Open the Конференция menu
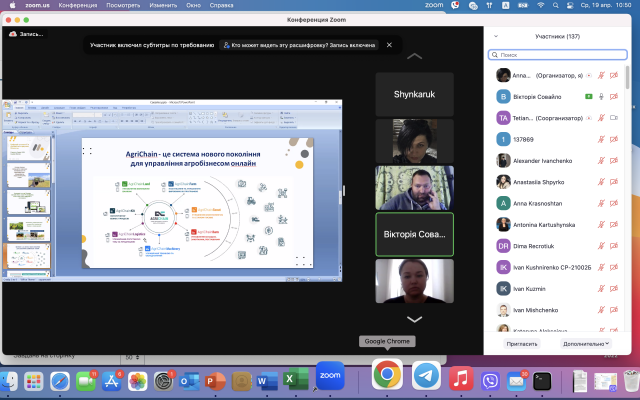This screenshot has height=400, width=640. pos(78,5)
